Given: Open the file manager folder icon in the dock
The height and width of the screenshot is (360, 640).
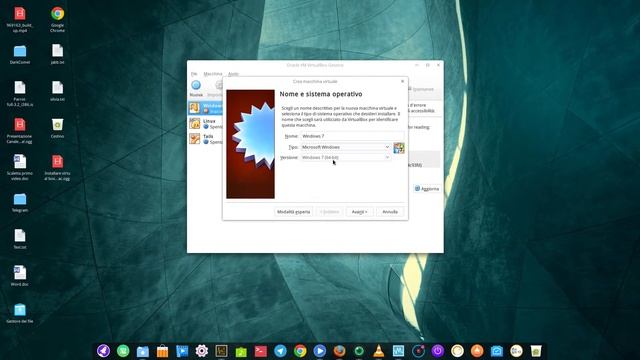Looking at the screenshot, I should [142, 351].
